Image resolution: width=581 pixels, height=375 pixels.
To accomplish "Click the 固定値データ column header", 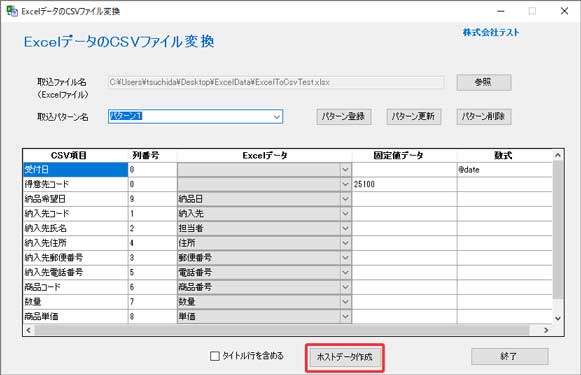I will [404, 156].
